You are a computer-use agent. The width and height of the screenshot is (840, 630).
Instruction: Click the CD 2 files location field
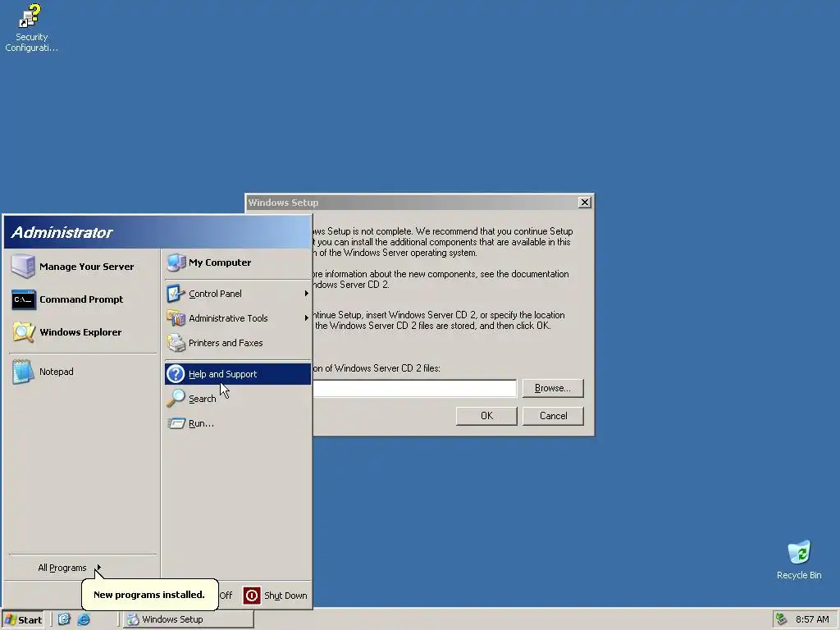(414, 388)
